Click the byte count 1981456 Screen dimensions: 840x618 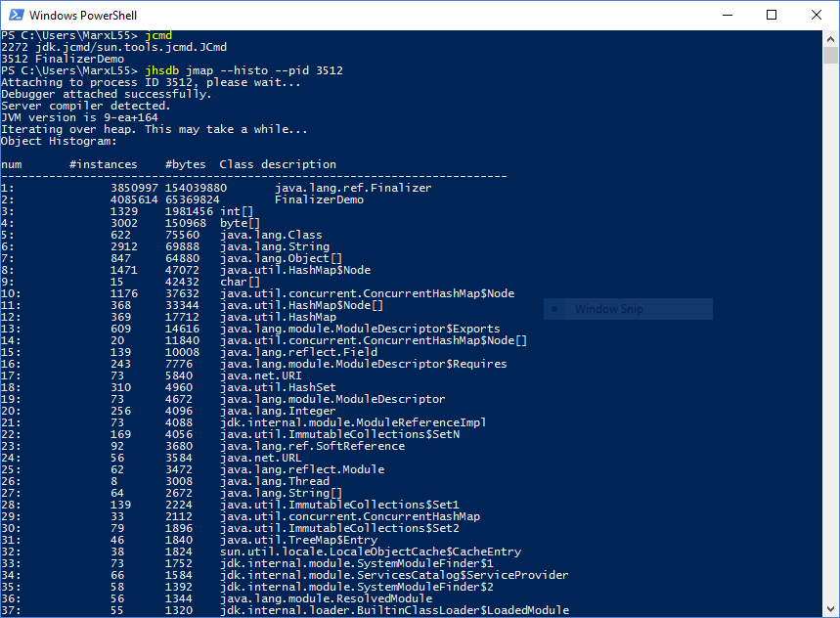[189, 211]
